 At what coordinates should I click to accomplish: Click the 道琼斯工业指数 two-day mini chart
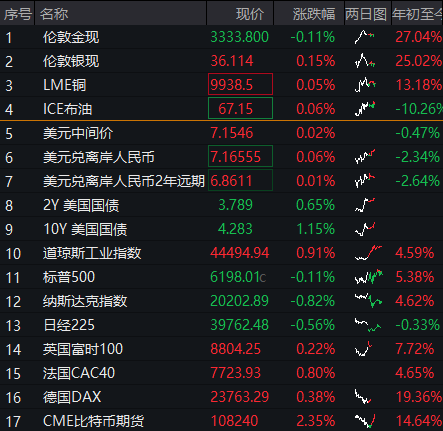[x=368, y=253]
